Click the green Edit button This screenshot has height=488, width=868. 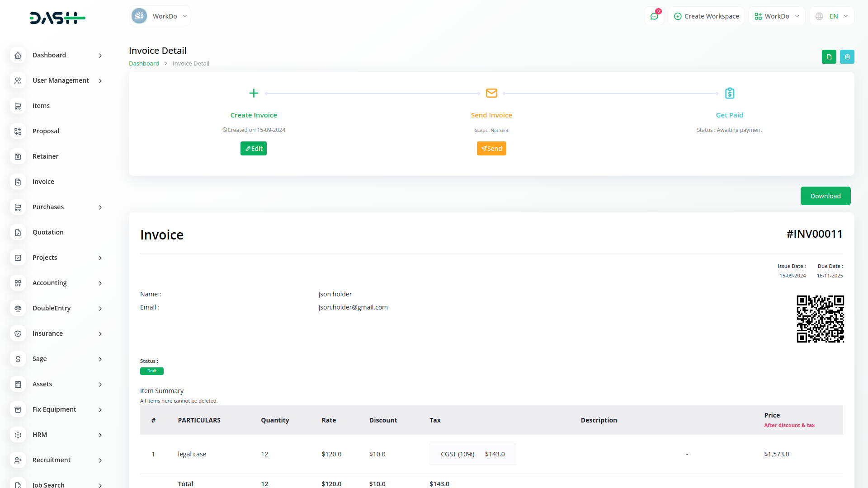point(253,149)
